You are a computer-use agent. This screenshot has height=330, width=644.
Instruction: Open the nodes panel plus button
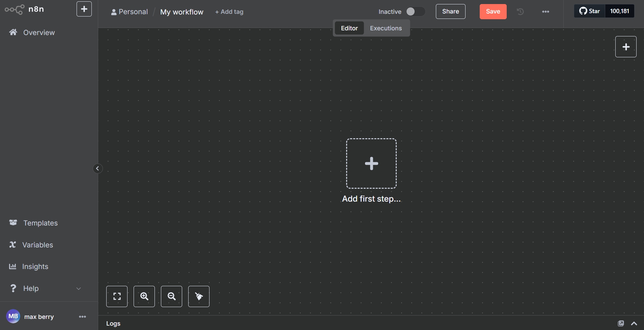625,47
